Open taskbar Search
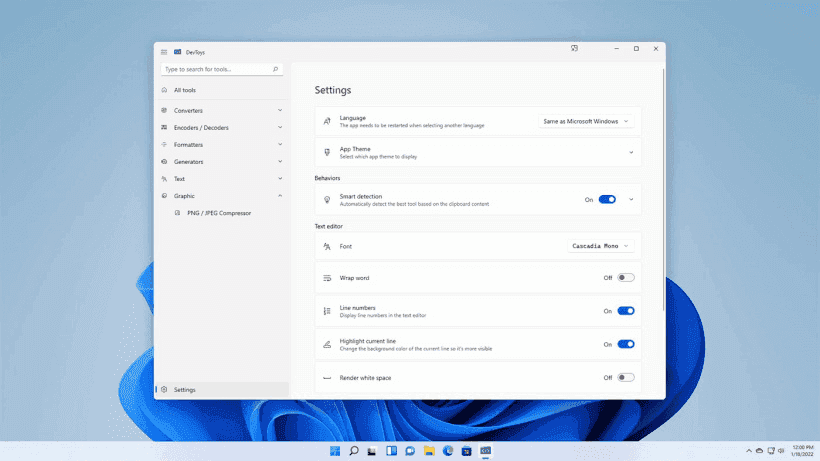The image size is (820, 461). (354, 451)
